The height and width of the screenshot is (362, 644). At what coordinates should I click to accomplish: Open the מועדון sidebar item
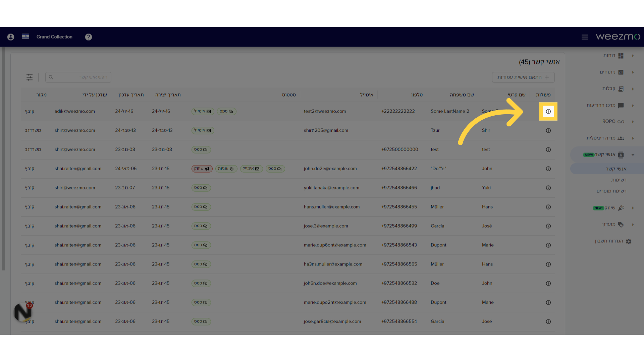(613, 224)
